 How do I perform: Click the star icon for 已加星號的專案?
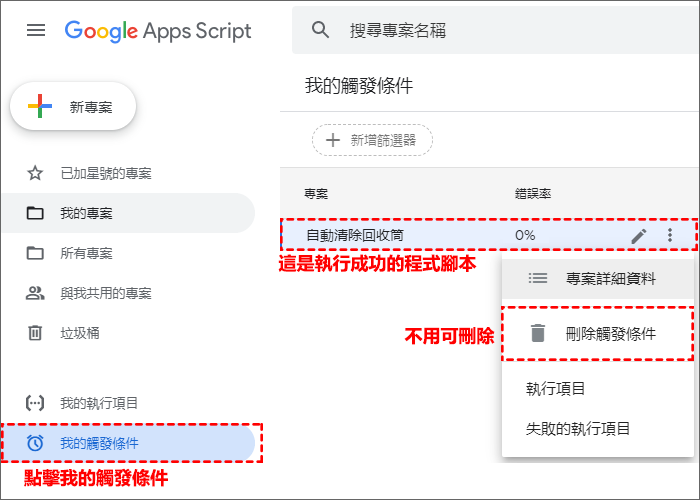tap(36, 173)
